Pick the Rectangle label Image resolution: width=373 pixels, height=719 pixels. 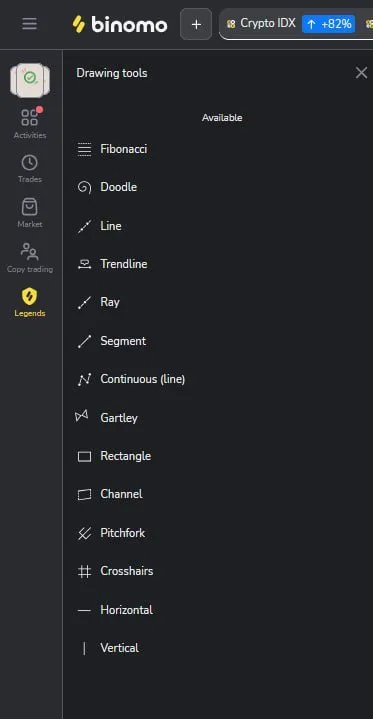point(126,456)
